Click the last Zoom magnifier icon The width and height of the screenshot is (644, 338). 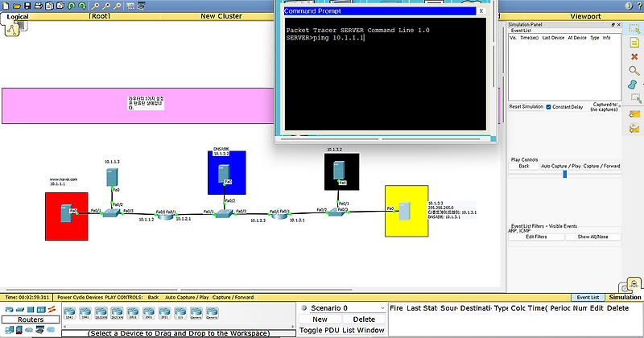pos(117,6)
